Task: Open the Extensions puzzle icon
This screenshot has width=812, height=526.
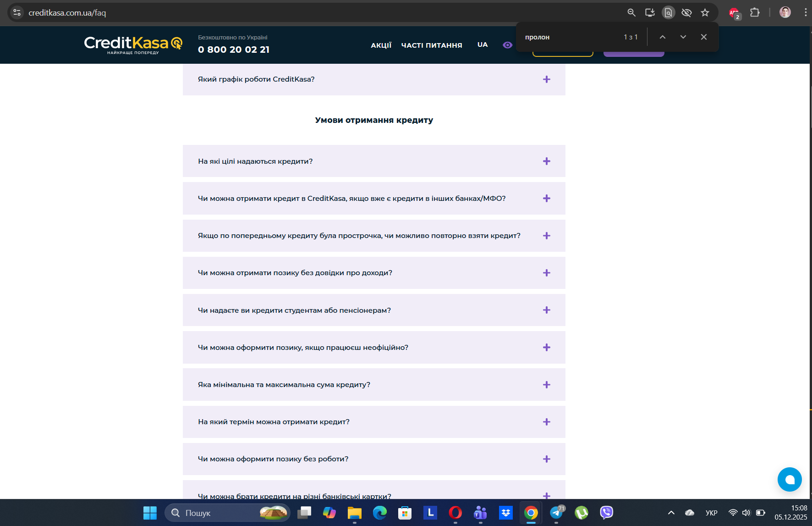Action: tap(755, 12)
